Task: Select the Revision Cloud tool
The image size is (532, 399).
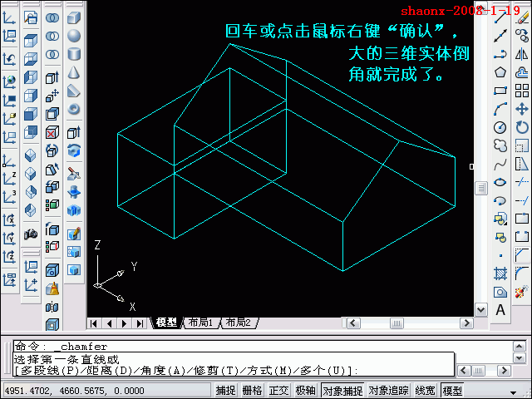Action: 500,145
